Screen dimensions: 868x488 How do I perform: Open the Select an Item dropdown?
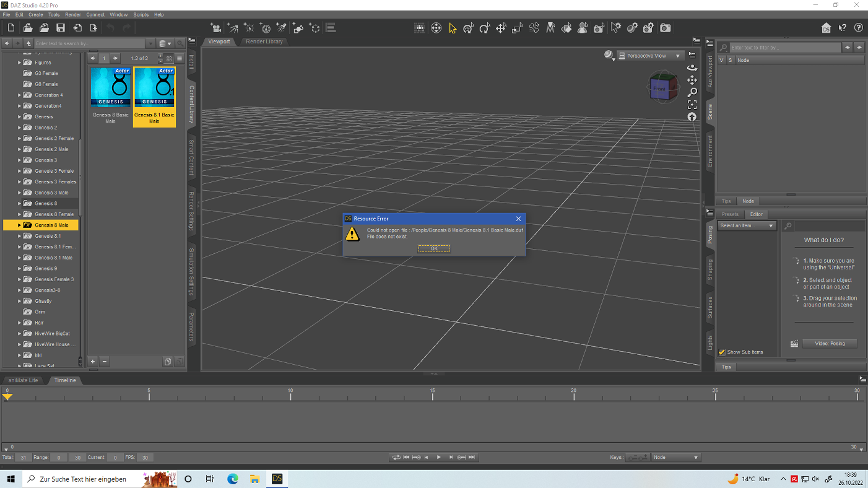(x=747, y=226)
